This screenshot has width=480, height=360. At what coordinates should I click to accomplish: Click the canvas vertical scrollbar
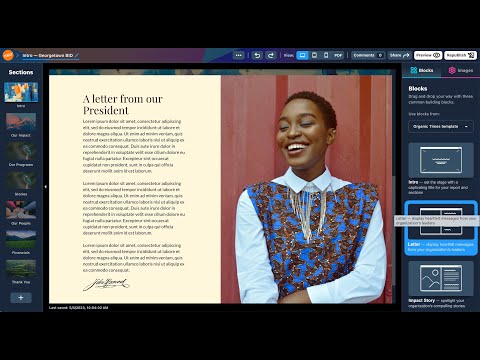(394, 230)
